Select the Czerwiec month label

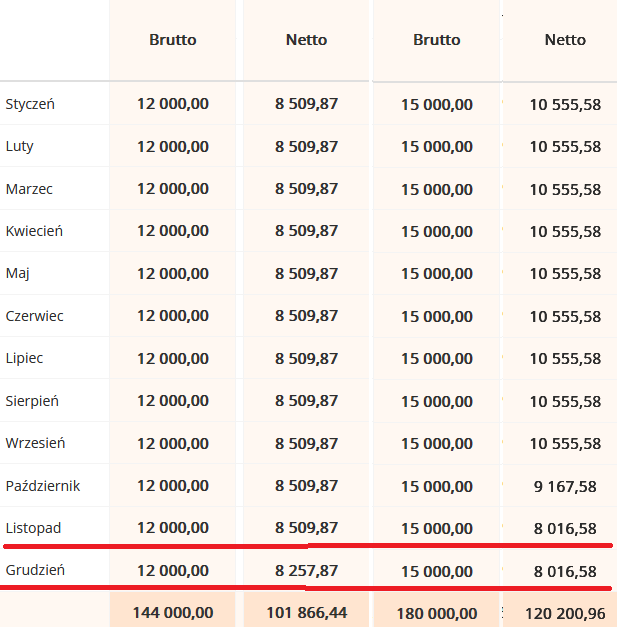click(34, 316)
